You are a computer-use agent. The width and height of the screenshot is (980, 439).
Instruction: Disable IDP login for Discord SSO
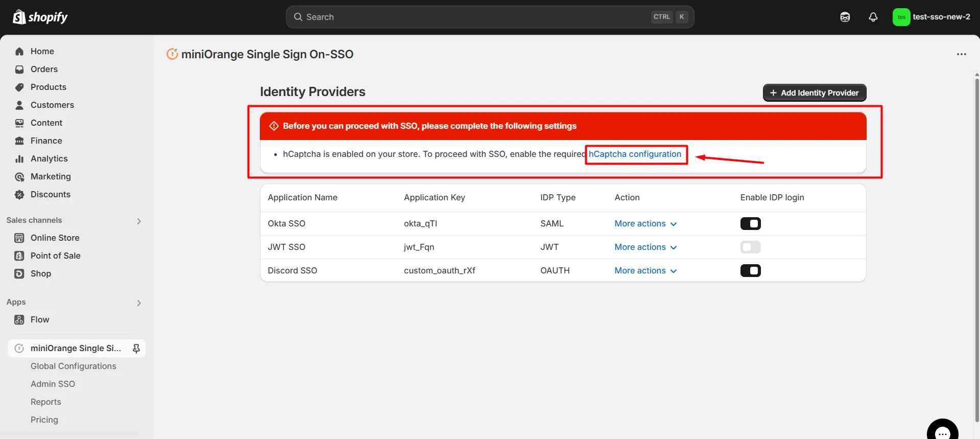[750, 270]
